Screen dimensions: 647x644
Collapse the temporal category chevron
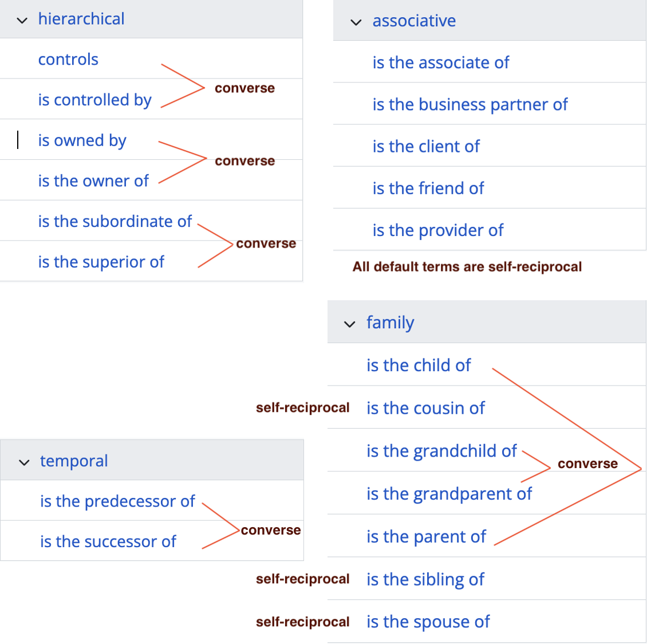click(24, 462)
